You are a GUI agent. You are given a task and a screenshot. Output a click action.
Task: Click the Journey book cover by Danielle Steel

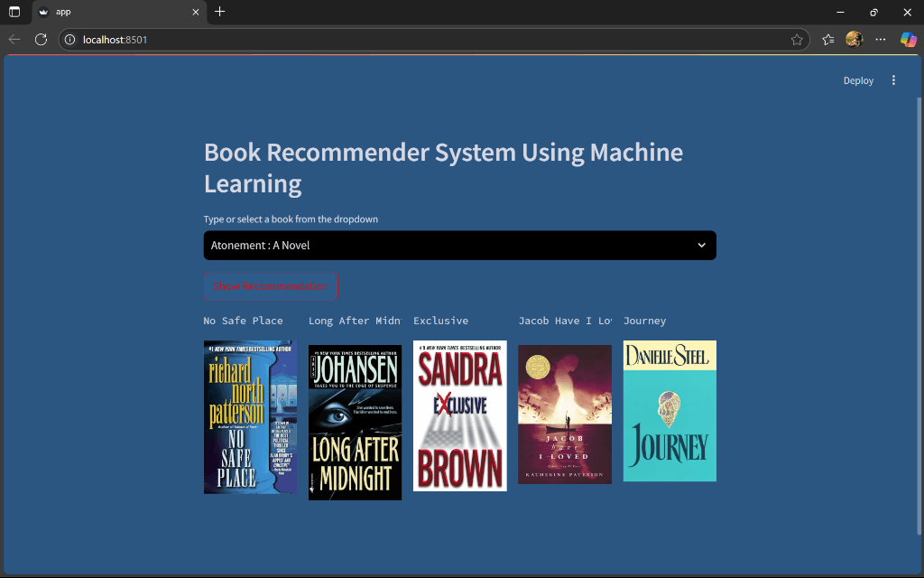(x=670, y=411)
